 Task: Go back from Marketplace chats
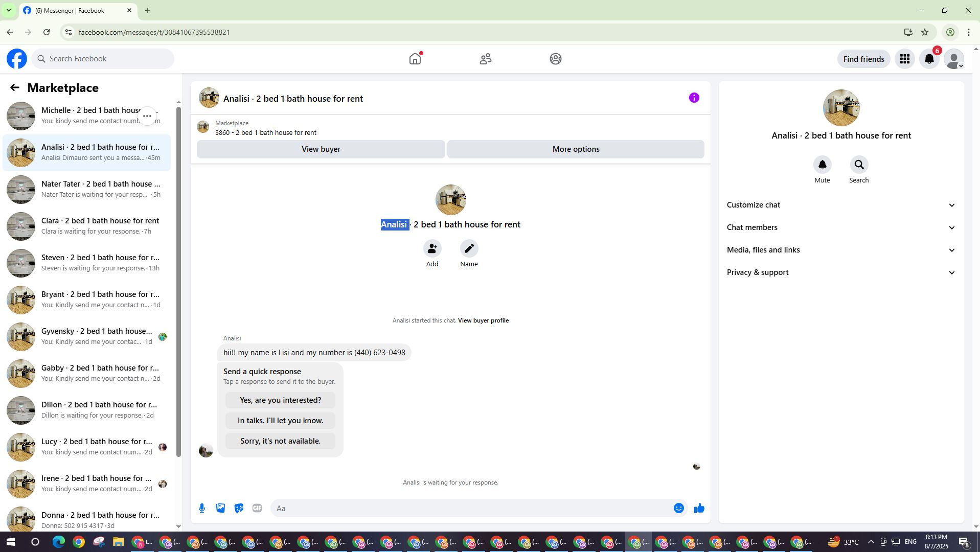pyautogui.click(x=15, y=88)
